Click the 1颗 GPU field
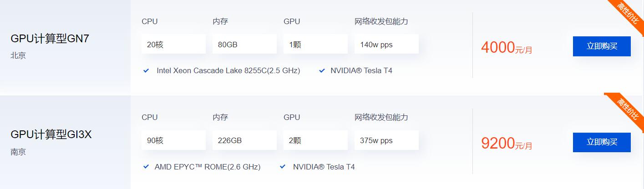The image size is (644, 189). pos(315,45)
